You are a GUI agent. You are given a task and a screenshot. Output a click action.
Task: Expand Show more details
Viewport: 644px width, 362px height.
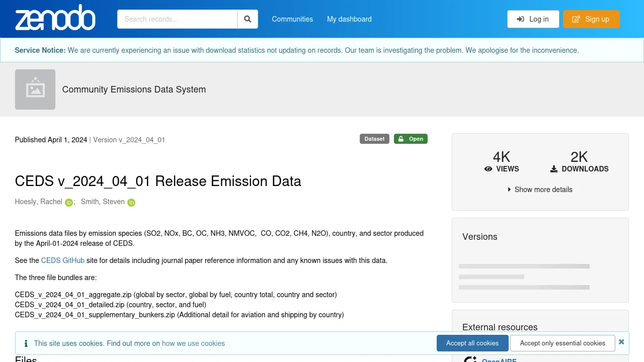pyautogui.click(x=540, y=190)
